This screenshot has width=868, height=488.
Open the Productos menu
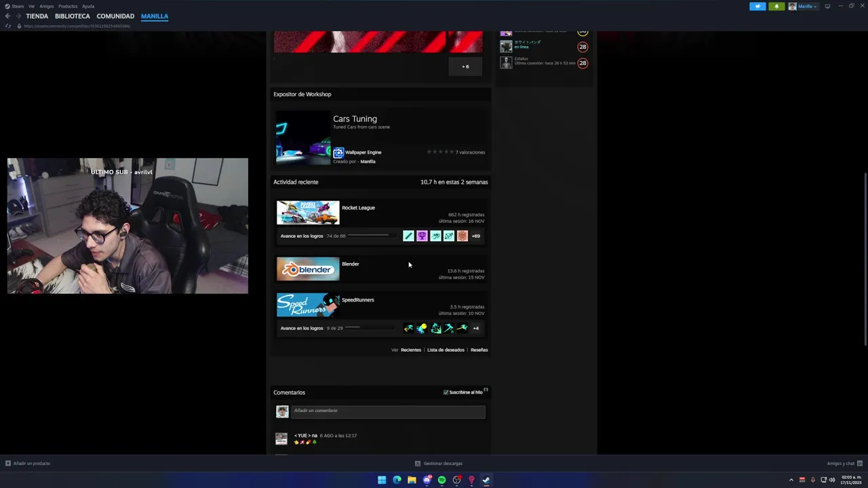coord(68,6)
